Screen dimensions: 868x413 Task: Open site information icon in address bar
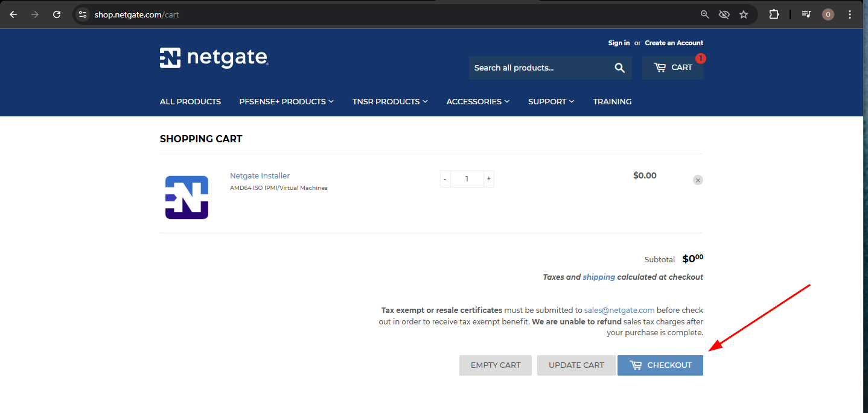click(x=83, y=14)
